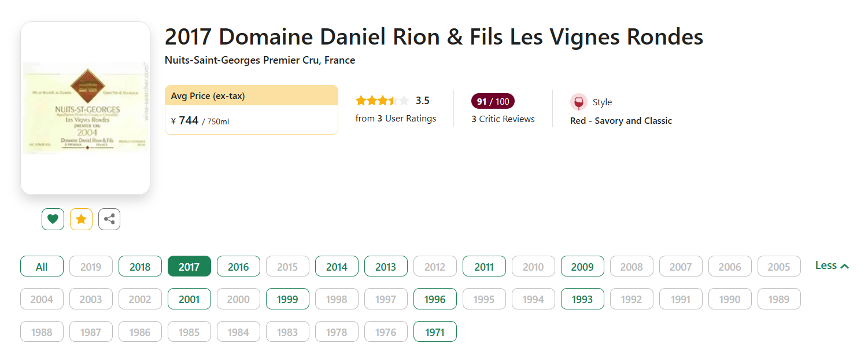
Task: View the 3 User Ratings link
Action: pyautogui.click(x=396, y=119)
